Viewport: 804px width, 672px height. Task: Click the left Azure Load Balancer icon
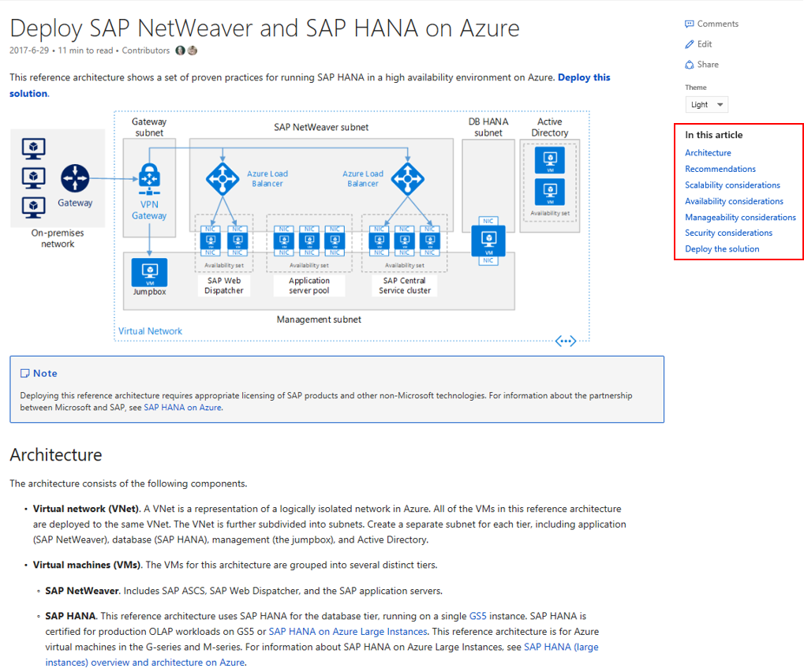[223, 179]
